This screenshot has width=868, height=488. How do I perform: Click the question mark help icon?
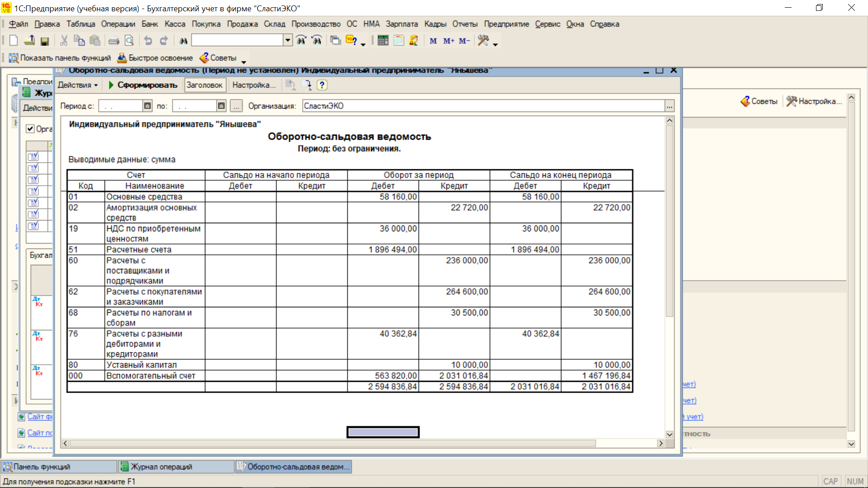321,85
